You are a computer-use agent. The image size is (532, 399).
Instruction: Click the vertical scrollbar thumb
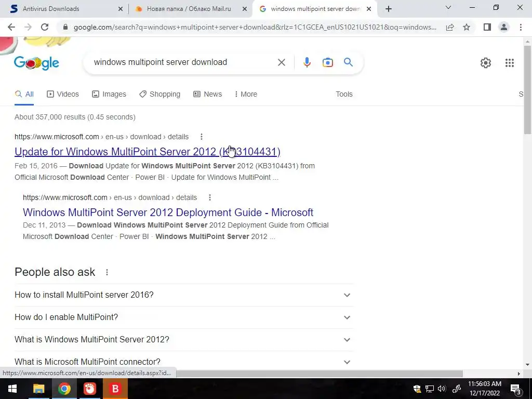(x=527, y=89)
